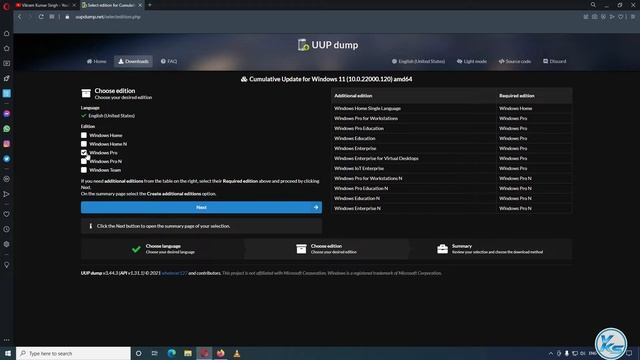Screen dimensions: 640x360
Task: Reload the current page
Action: click(x=41, y=17)
